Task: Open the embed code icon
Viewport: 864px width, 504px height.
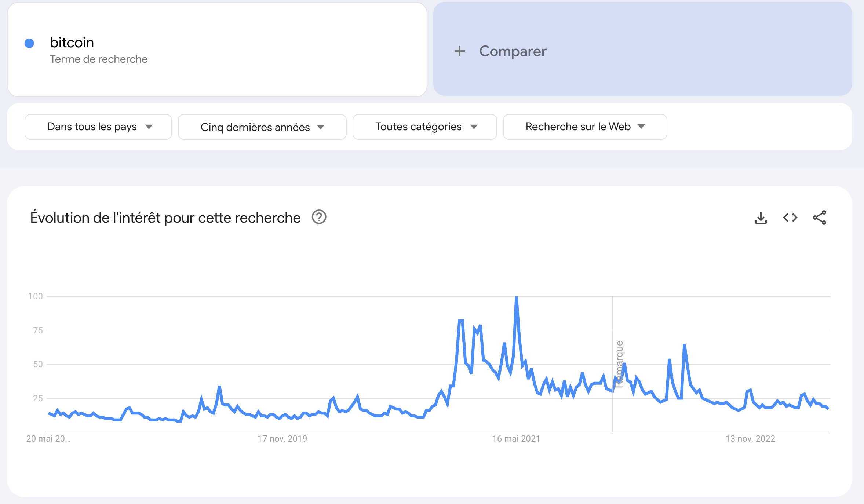Action: click(x=790, y=218)
